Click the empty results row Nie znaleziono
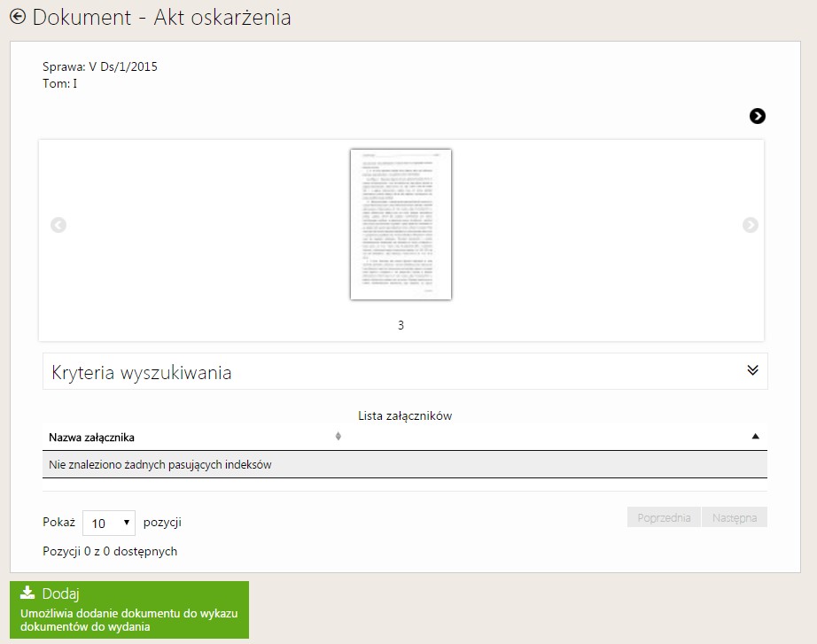This screenshot has height=644, width=817. point(160,464)
